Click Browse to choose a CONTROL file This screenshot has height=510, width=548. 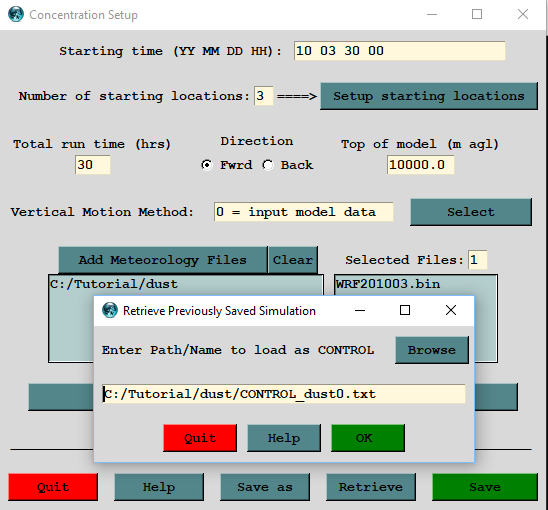tap(432, 350)
